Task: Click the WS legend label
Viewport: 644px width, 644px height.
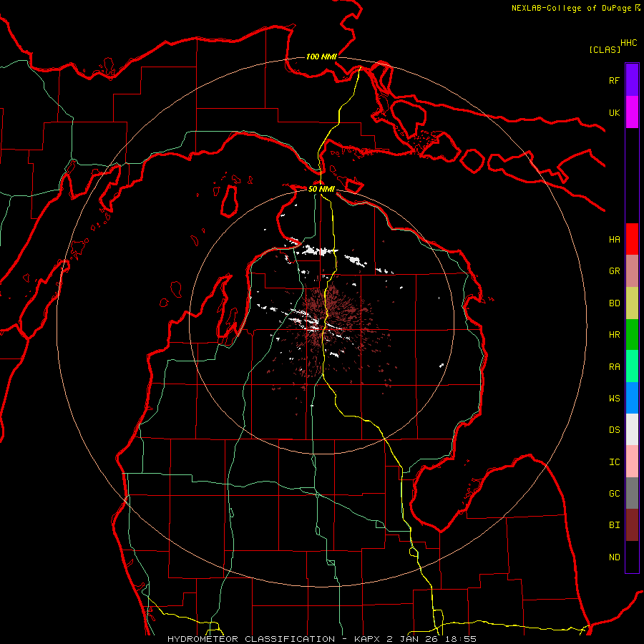Action: 614,398
